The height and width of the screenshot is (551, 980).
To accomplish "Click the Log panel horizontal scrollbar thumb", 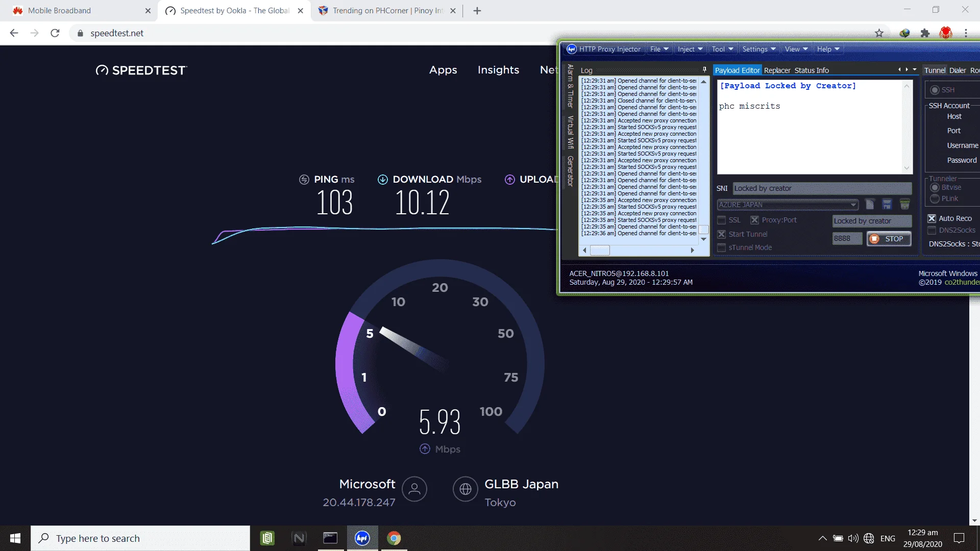I will click(x=600, y=251).
